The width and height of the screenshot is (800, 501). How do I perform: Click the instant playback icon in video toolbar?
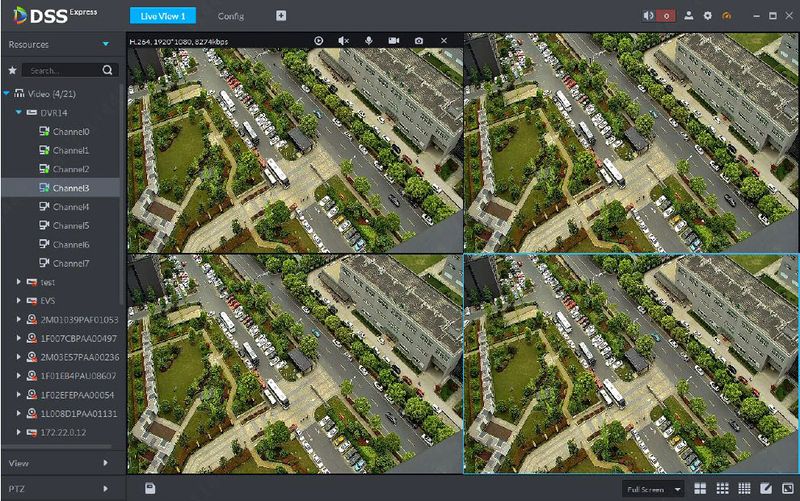coord(318,41)
